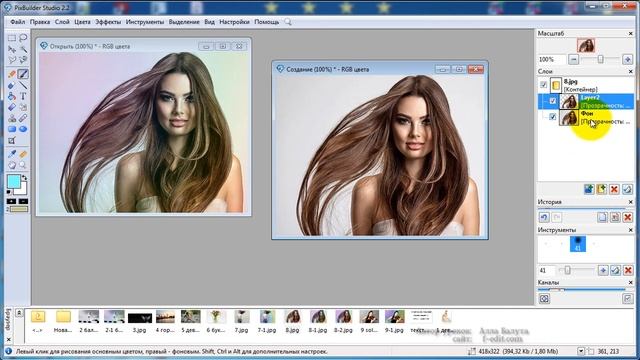The height and width of the screenshot is (360, 640).
Task: Open the Файл menu
Action: coord(18,22)
